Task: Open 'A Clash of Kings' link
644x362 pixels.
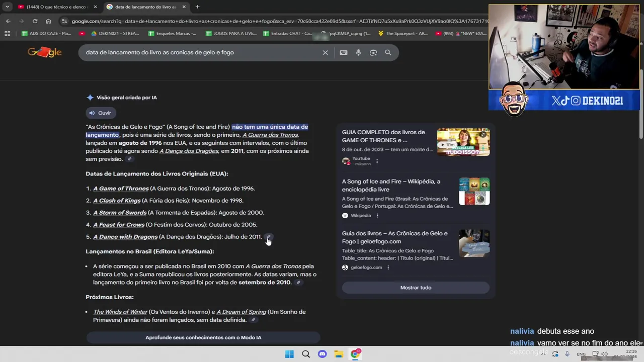Action: [x=117, y=201]
